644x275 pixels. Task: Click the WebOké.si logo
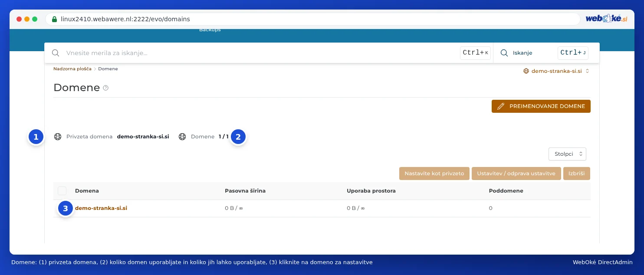pyautogui.click(x=606, y=19)
